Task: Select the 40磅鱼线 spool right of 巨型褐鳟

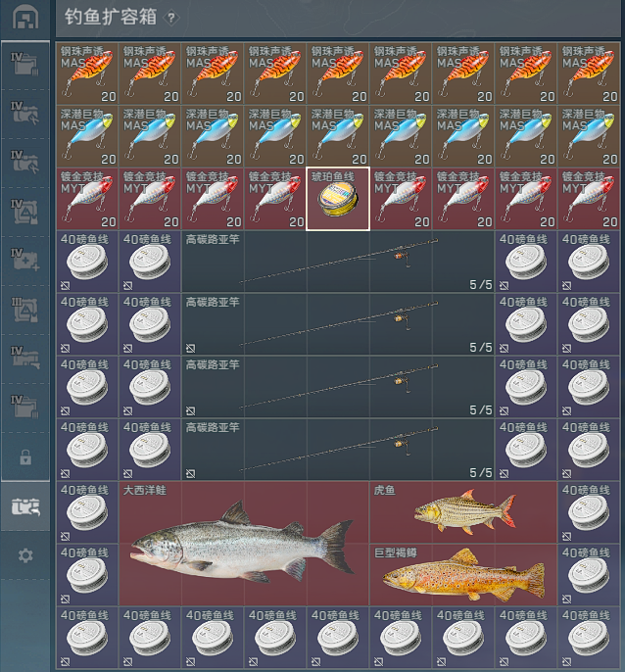Action: 589,575
